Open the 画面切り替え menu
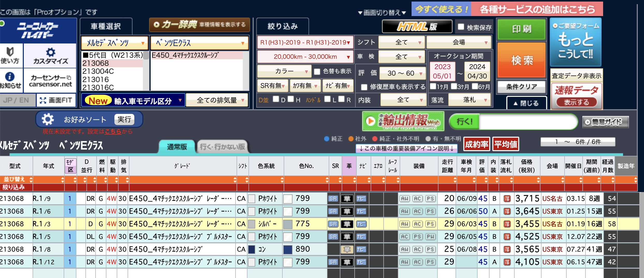 point(382,12)
